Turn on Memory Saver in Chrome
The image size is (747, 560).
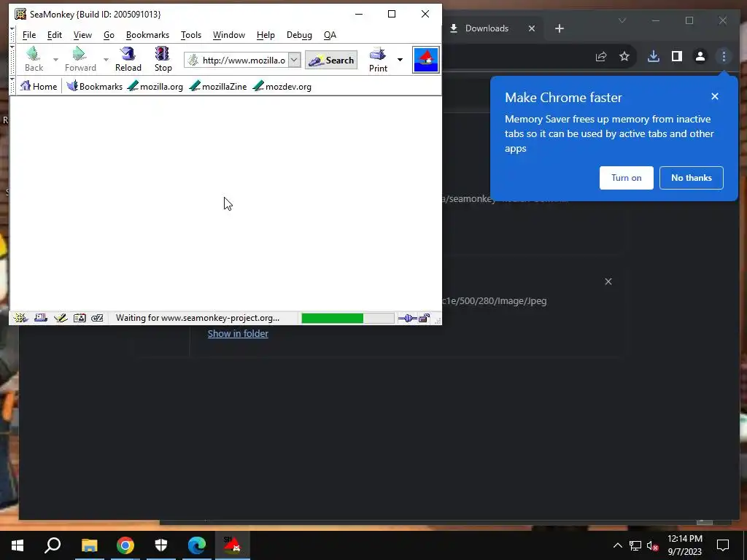[626, 178]
